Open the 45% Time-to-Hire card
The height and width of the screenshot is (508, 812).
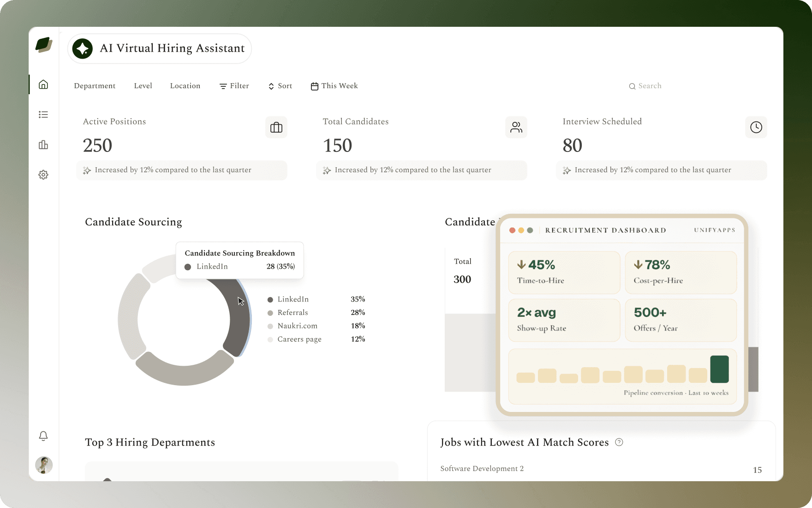point(564,272)
